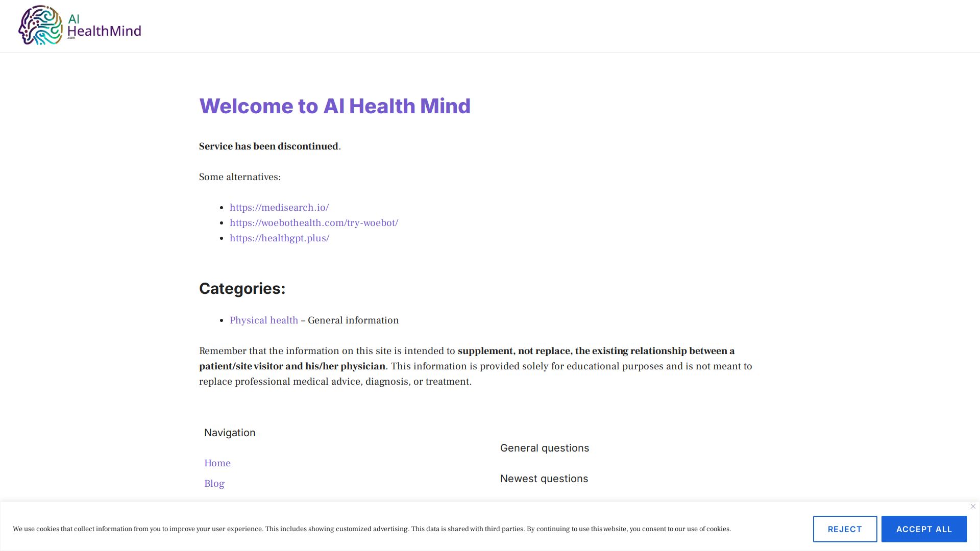Click the ACCEPT ALL cookie button

924,529
